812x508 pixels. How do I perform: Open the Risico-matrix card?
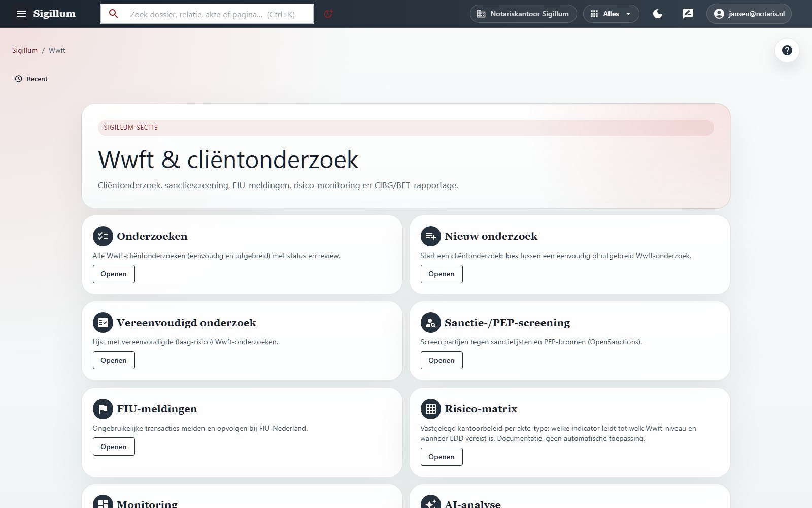(x=442, y=457)
